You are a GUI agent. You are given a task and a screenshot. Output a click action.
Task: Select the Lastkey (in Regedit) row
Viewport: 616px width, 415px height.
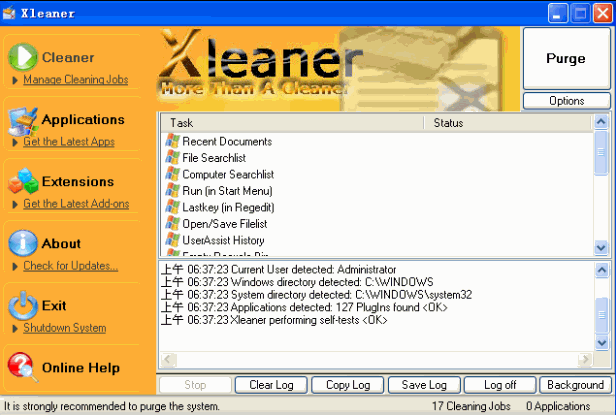[377, 207]
